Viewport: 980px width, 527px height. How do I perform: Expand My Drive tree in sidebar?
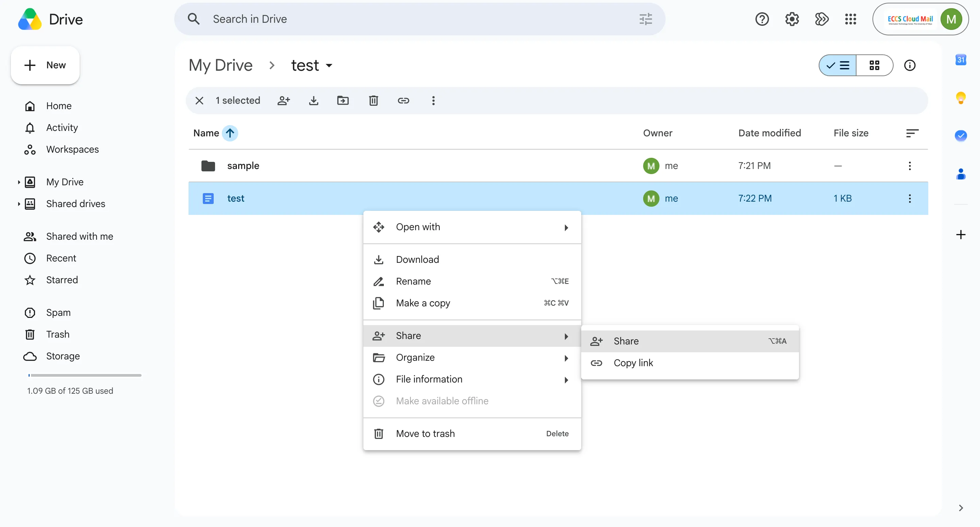pyautogui.click(x=19, y=182)
